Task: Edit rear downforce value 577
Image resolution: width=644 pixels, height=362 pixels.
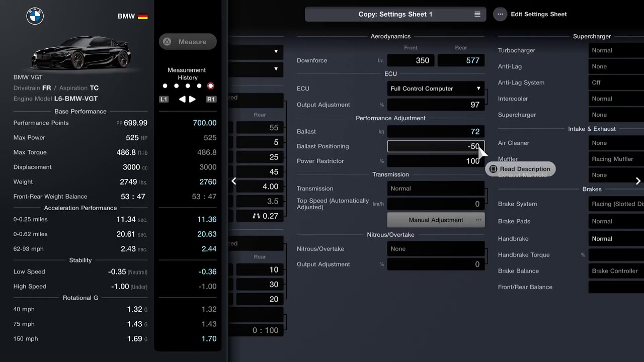Action: pos(461,60)
